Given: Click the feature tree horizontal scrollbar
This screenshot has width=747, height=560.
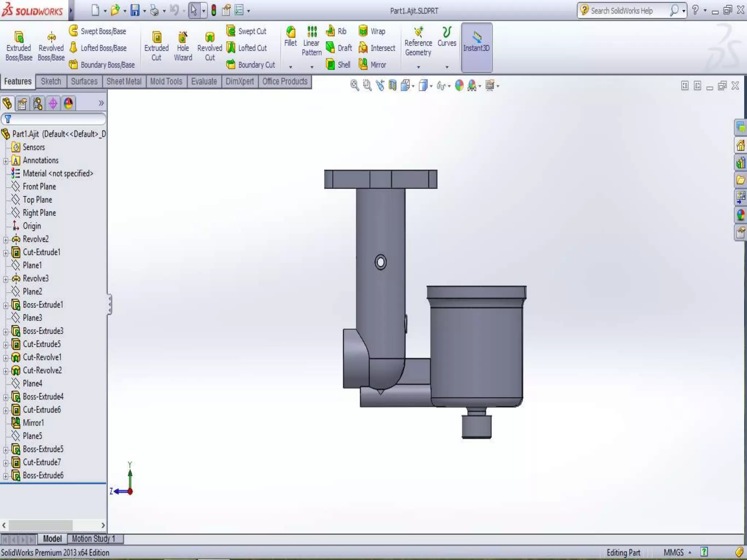Looking at the screenshot, I should coord(53,525).
